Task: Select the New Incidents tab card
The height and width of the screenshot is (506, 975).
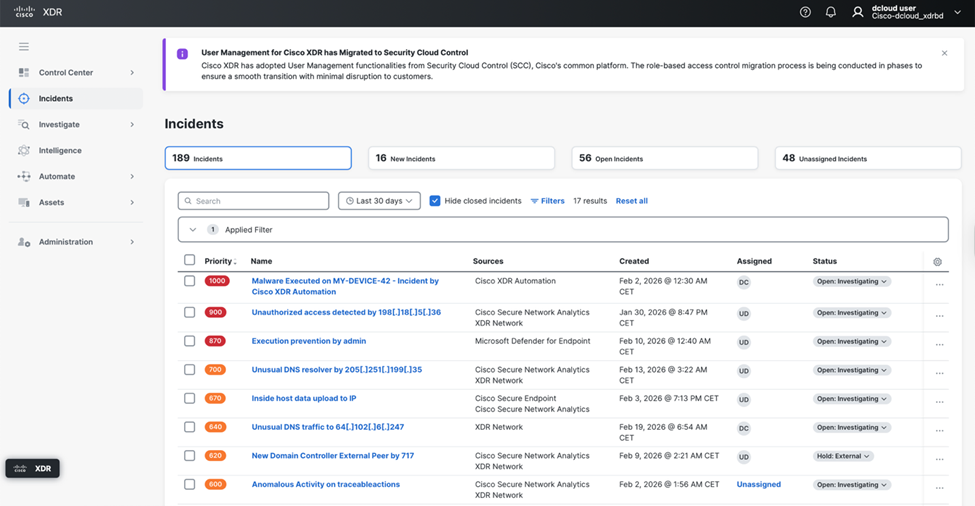Action: [461, 158]
